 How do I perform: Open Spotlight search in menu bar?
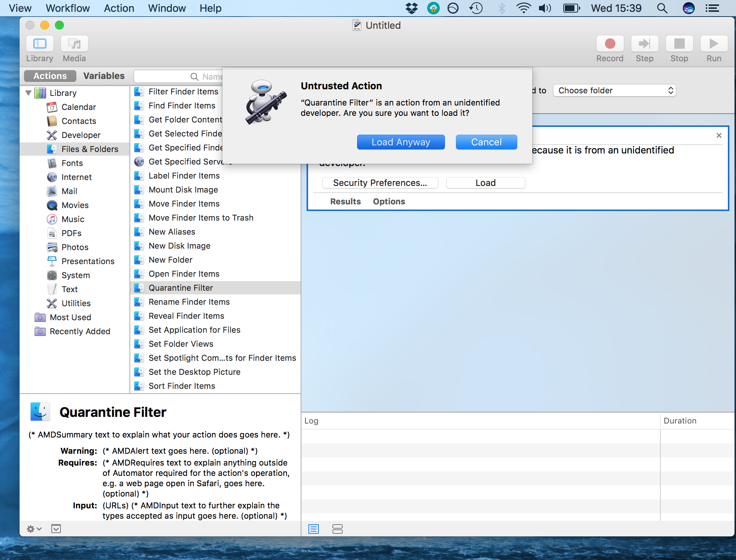(662, 8)
